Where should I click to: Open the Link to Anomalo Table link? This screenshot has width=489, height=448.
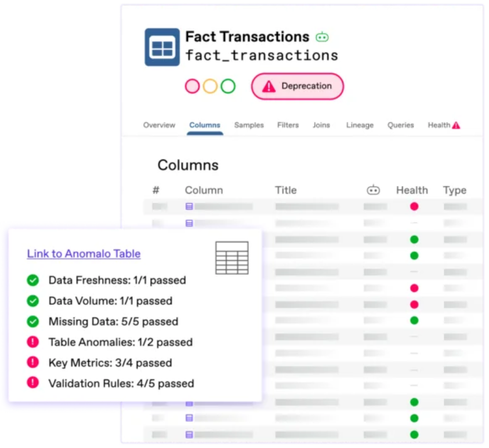coord(84,254)
